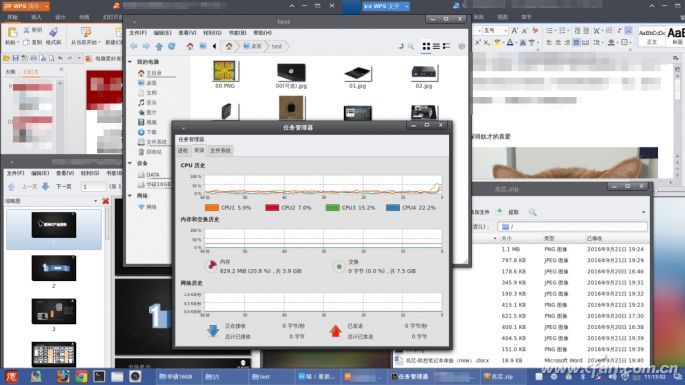The image size is (685, 385).
Task: Switch file manager to icon view
Action: [426, 46]
